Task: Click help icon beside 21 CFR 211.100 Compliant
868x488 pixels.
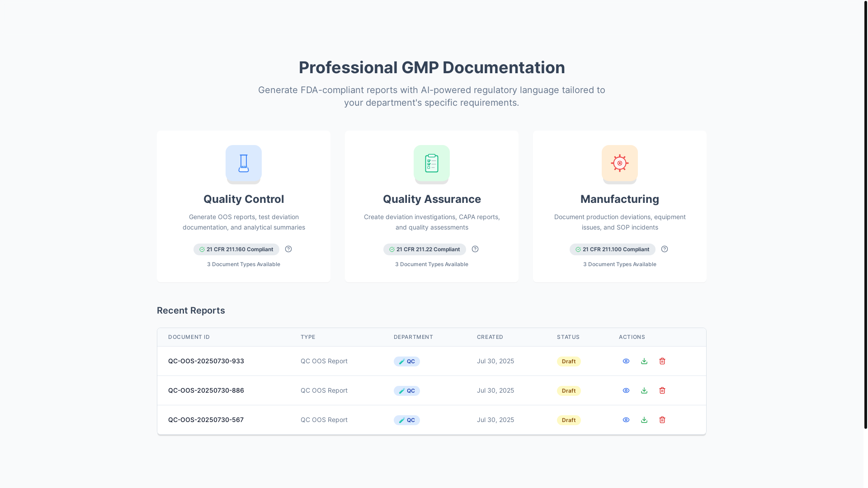Action: [x=665, y=249]
